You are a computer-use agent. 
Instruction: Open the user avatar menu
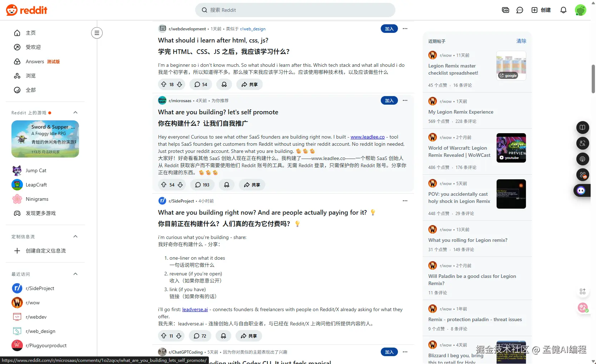(580, 10)
